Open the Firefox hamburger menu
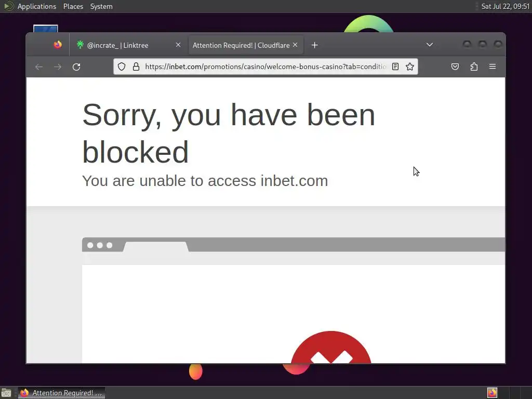 pyautogui.click(x=493, y=66)
